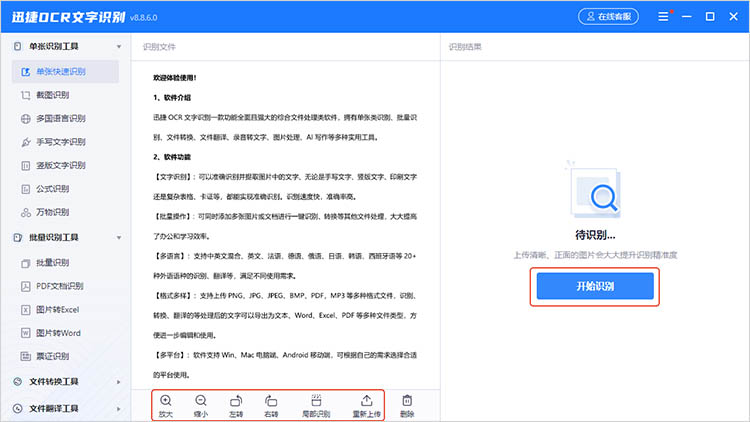Viewport: 750px width, 422px height.
Task: Click the 文件翻译工具 section icon
Action: pyautogui.click(x=18, y=409)
